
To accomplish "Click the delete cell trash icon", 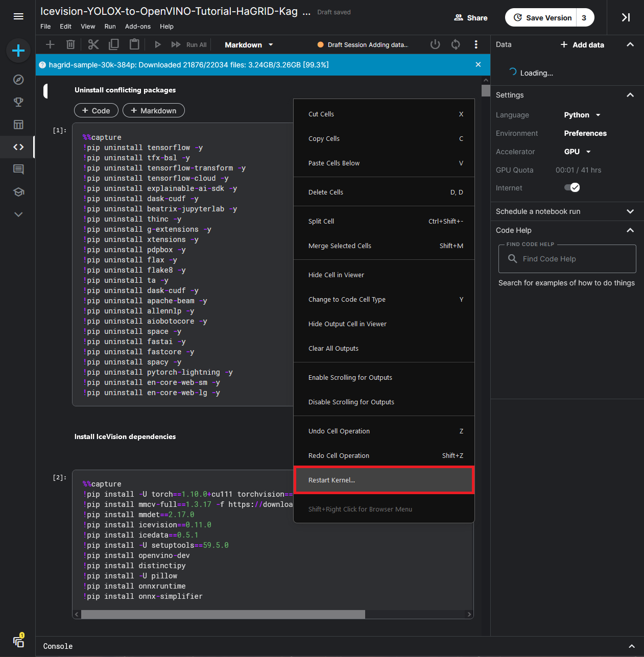I will 70,45.
